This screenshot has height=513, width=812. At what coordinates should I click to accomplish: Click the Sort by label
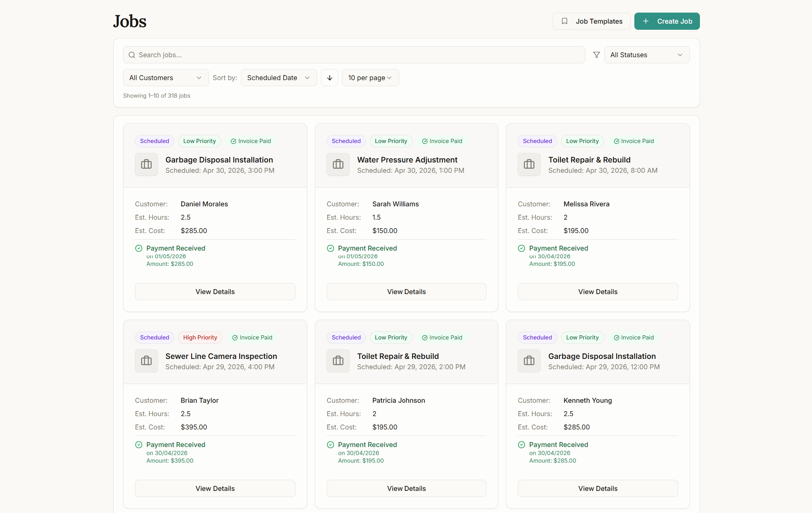tap(225, 78)
